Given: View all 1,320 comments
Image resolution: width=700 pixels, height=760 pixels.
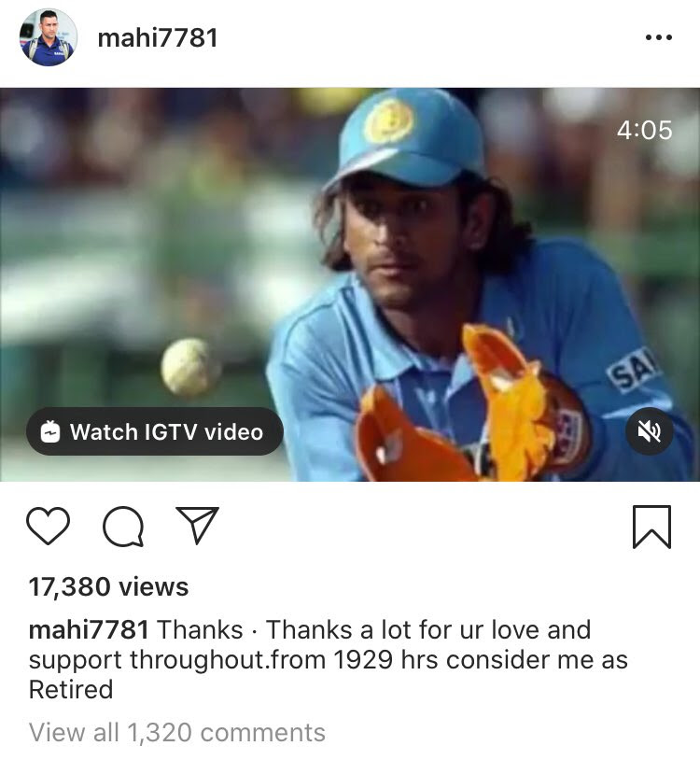Looking at the screenshot, I should click(176, 732).
